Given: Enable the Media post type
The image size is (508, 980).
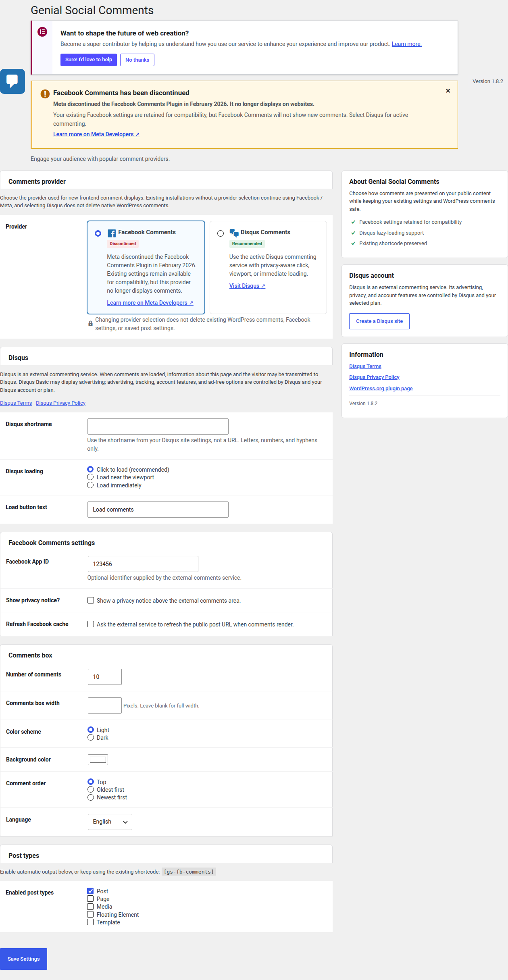Looking at the screenshot, I should [90, 907].
